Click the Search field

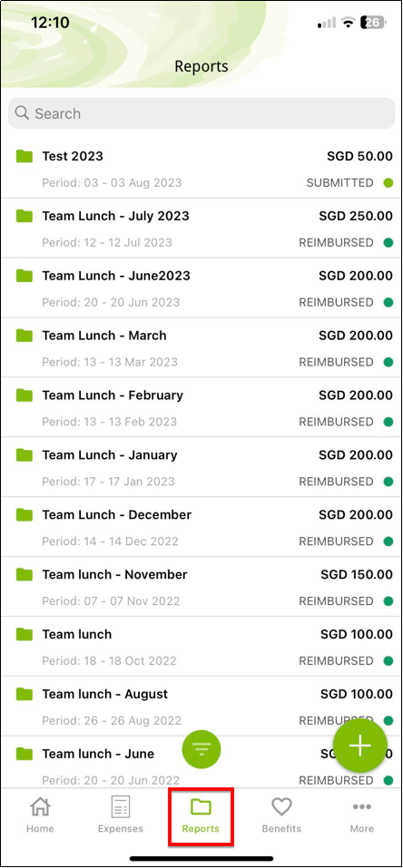click(201, 113)
